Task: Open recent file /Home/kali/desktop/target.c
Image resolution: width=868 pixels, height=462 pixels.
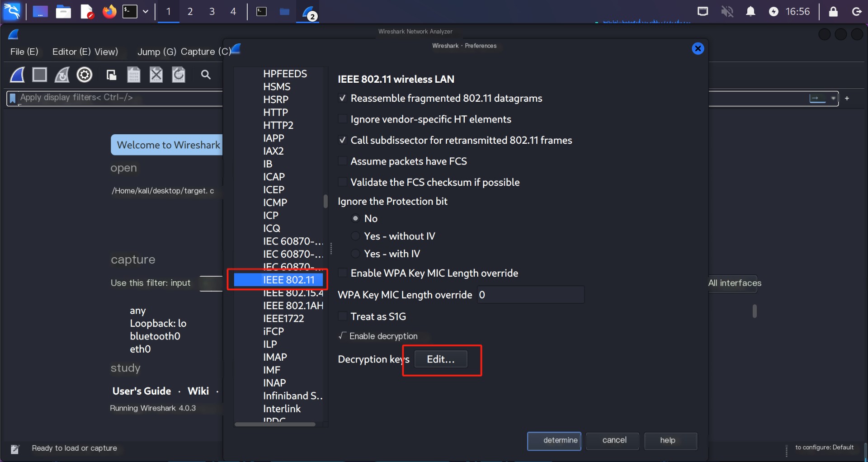Action: click(163, 191)
